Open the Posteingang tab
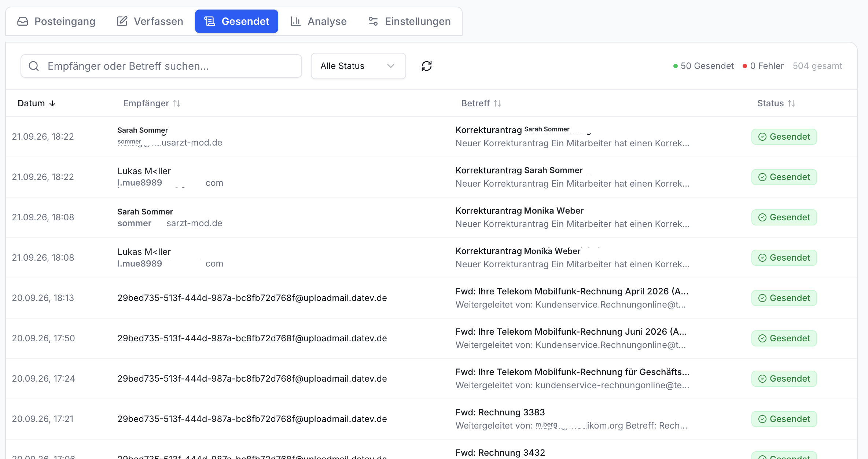 [56, 21]
